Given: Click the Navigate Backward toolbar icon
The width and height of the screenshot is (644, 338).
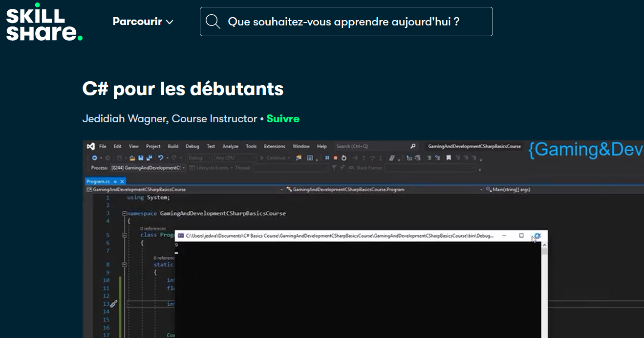Looking at the screenshot, I should 94,158.
